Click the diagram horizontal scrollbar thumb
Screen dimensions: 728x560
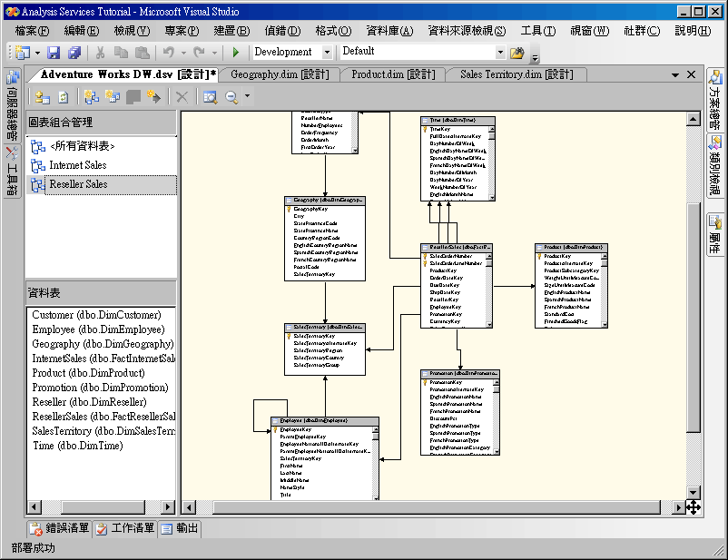pos(437,507)
